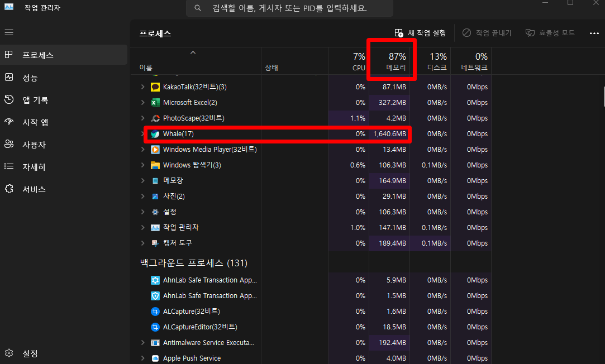Click the Task Manager app icon in title bar
605x364 pixels.
(x=9, y=7)
